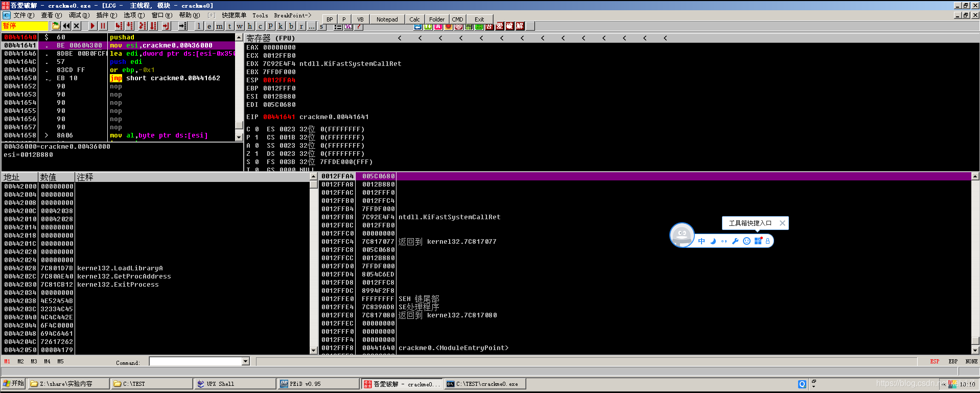Open the 选项(T) menu

(134, 15)
